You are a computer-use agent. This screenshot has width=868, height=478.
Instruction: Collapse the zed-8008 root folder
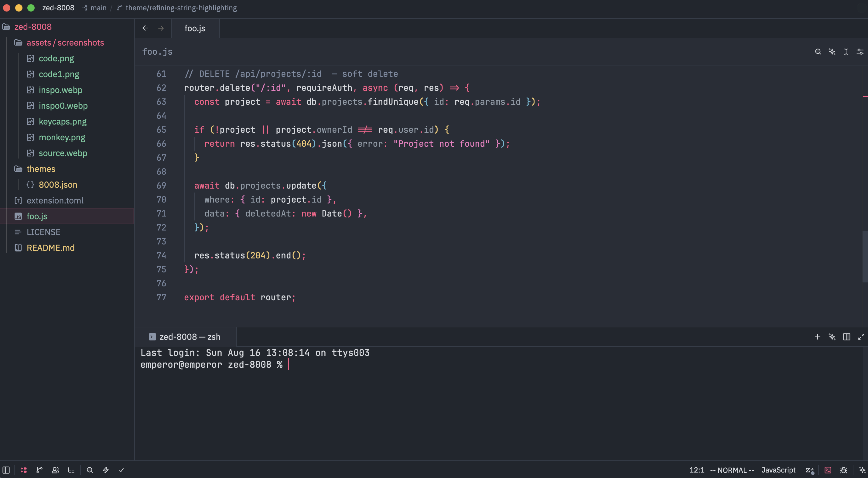point(67,27)
